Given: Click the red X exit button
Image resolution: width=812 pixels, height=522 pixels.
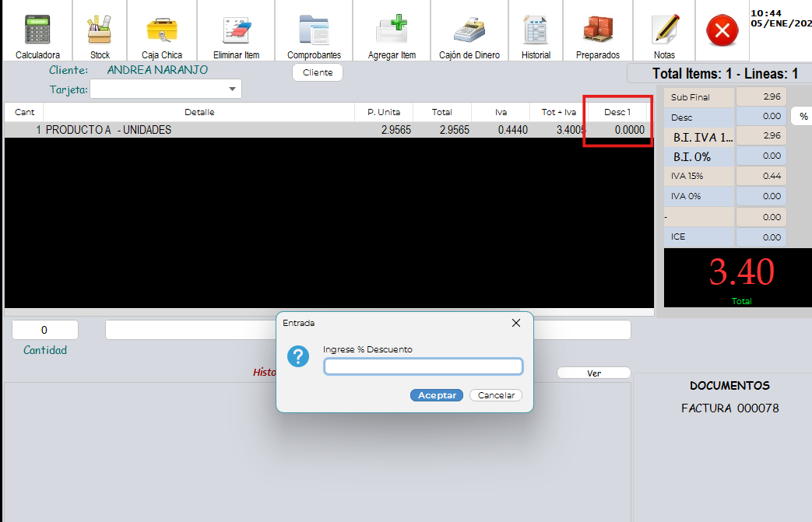Looking at the screenshot, I should (722, 31).
